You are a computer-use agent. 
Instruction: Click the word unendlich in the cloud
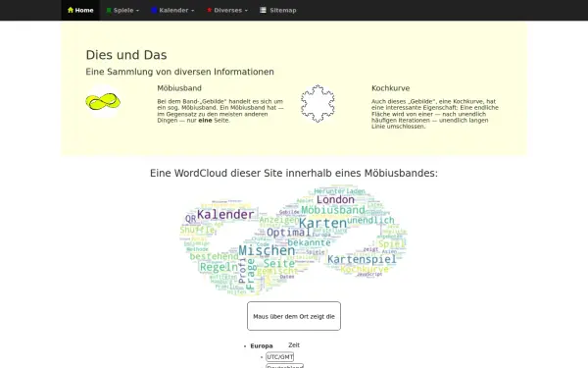(x=370, y=220)
